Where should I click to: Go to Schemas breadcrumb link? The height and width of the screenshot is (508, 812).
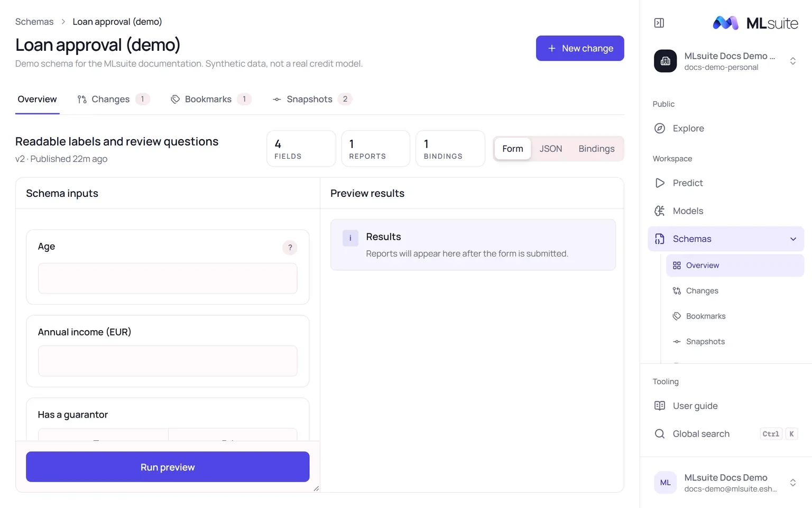(34, 22)
